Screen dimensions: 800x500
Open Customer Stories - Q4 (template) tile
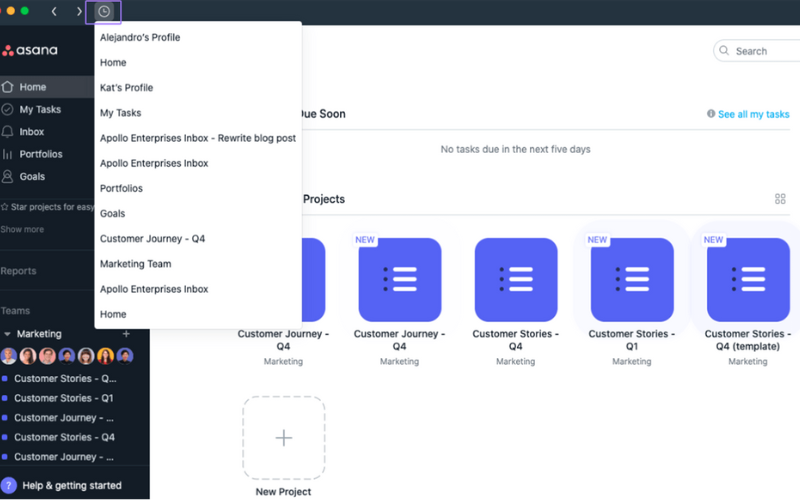[x=748, y=280]
